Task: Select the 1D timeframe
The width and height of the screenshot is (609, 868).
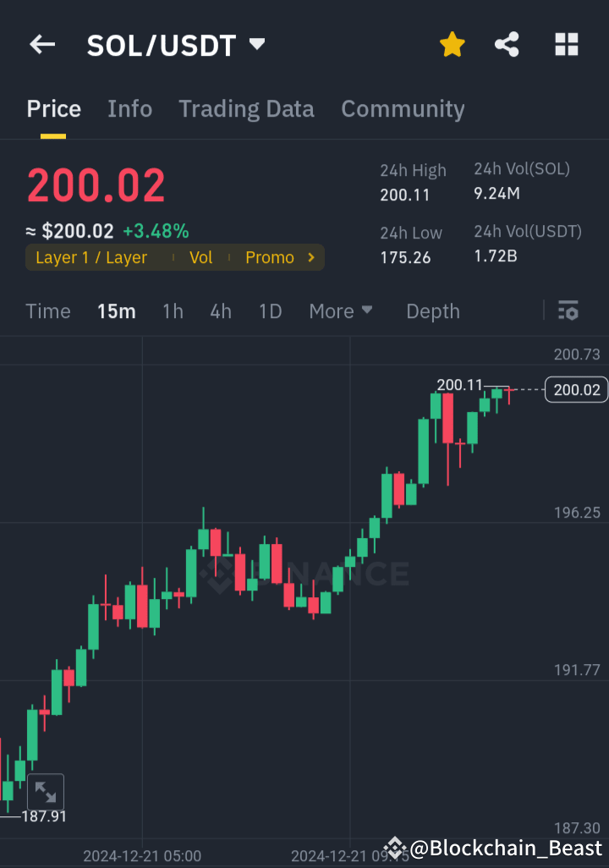Action: 270,311
